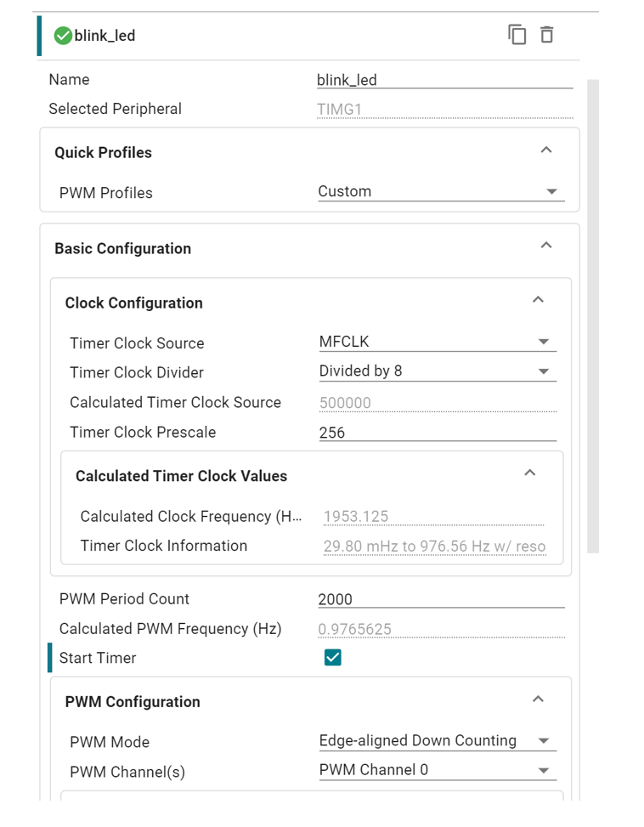Open the PWM Channel(s) dropdown
Screen dimensions: 644x827
tap(438, 770)
